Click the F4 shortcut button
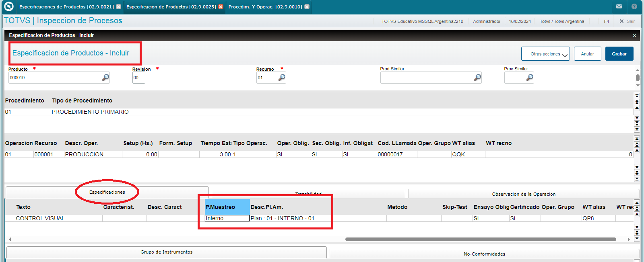The image size is (644, 262). point(606,21)
